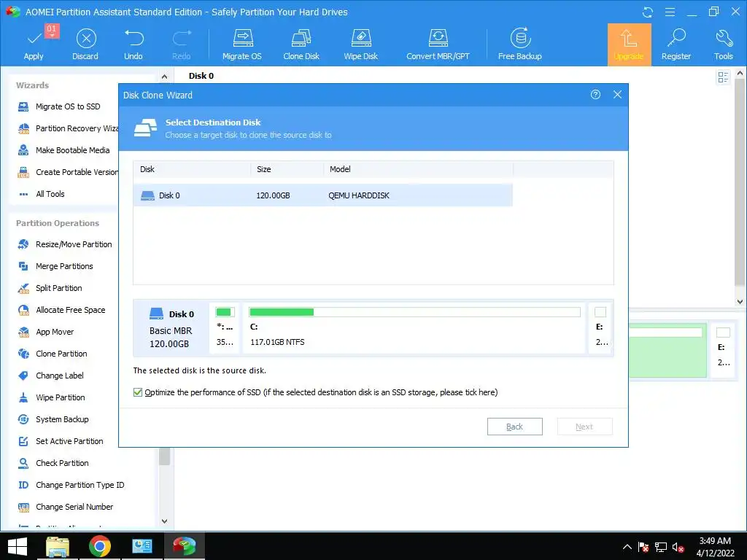Toggle the disk view layout icon
The height and width of the screenshot is (560, 747).
tap(723, 77)
